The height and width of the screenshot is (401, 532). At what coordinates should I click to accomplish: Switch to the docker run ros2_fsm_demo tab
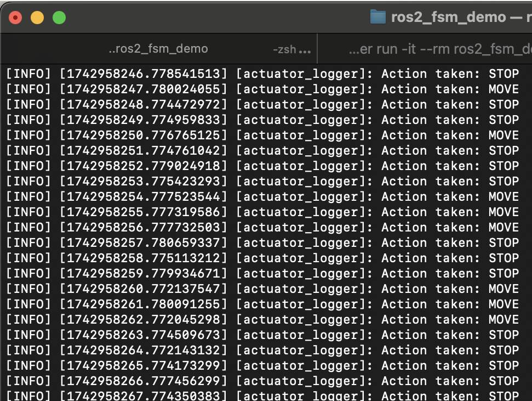(x=425, y=49)
